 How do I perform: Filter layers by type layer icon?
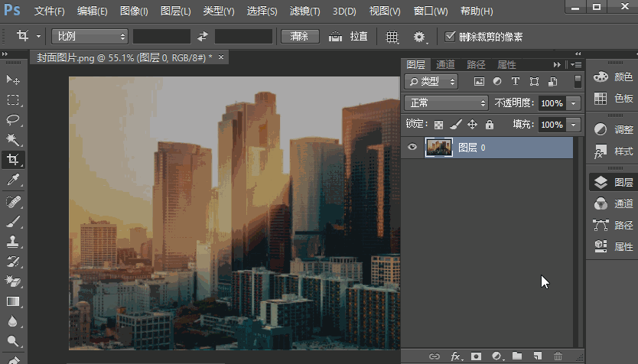516,81
